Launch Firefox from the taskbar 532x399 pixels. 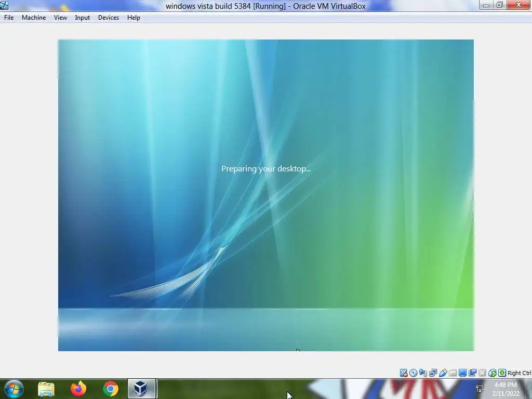[78, 389]
